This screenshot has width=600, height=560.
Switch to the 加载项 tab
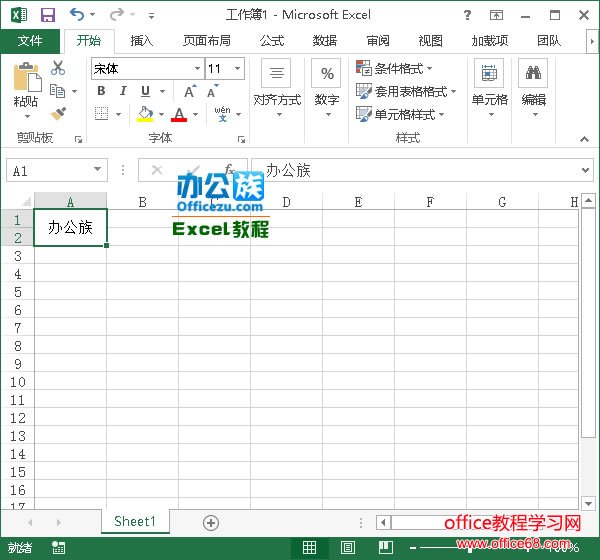click(490, 41)
